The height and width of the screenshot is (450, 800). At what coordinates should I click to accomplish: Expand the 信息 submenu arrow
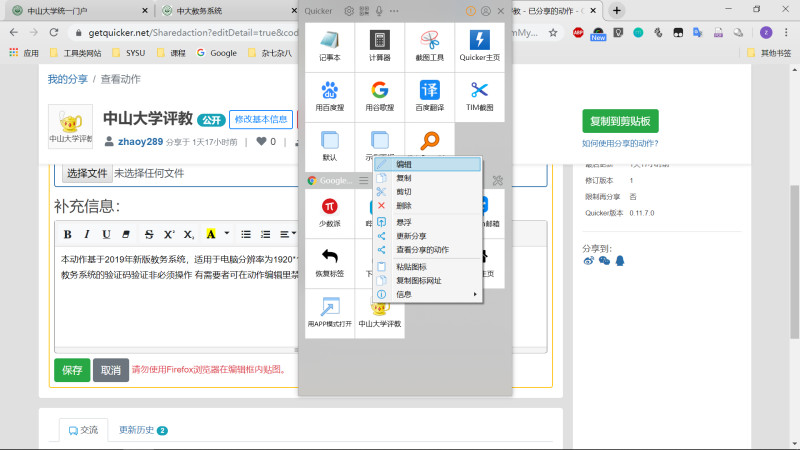click(x=475, y=294)
